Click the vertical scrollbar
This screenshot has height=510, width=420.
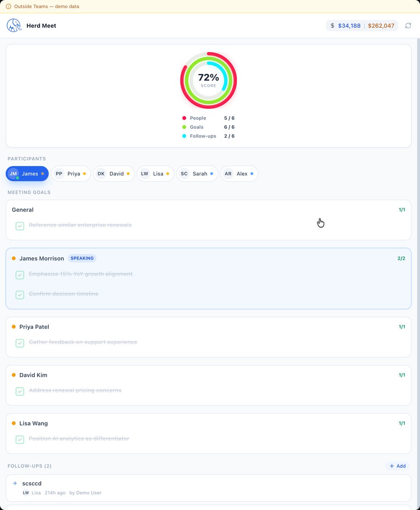tap(418, 273)
